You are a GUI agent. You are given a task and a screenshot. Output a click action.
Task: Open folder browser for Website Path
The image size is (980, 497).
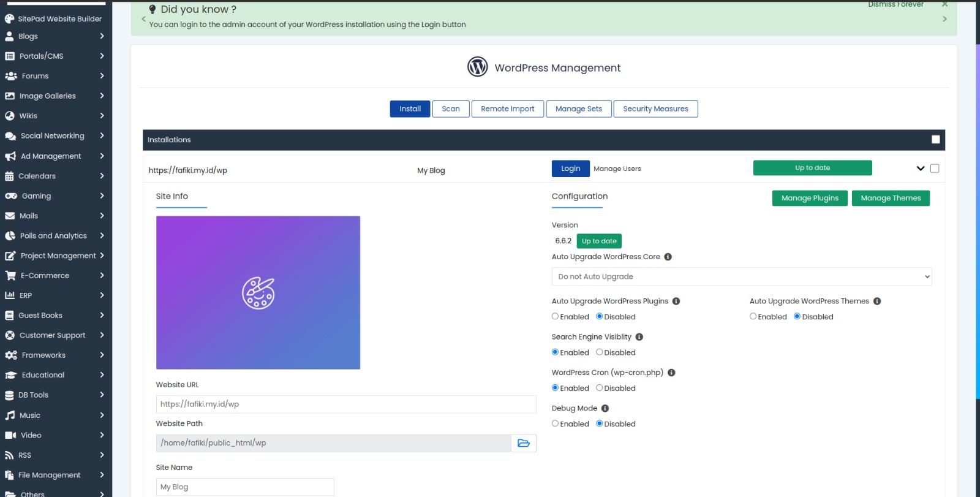point(524,443)
